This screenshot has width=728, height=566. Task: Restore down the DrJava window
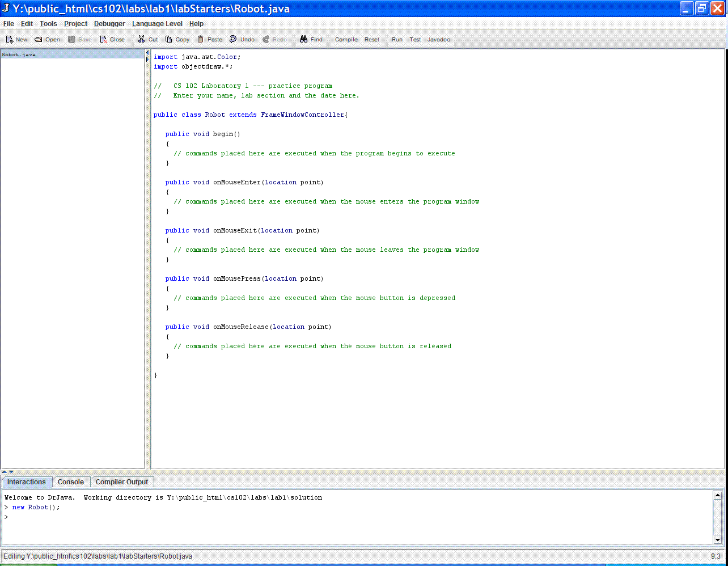702,8
